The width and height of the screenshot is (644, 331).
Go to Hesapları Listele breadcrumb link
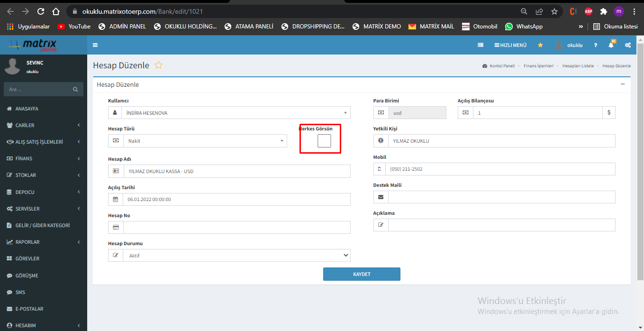(578, 66)
